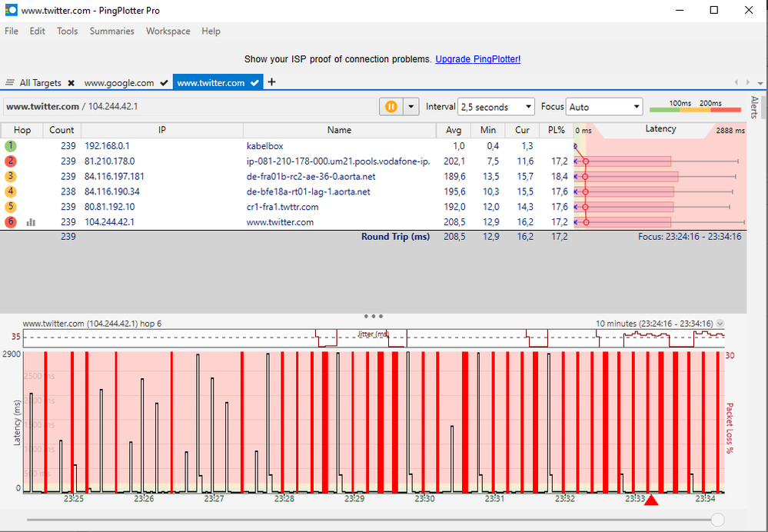The width and height of the screenshot is (768, 532).
Task: Open the Summaries menu
Action: [x=111, y=31]
